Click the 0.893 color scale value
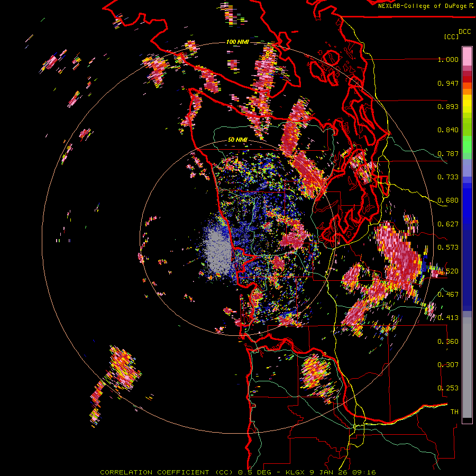Screen dimensions: 476x476 point(448,106)
